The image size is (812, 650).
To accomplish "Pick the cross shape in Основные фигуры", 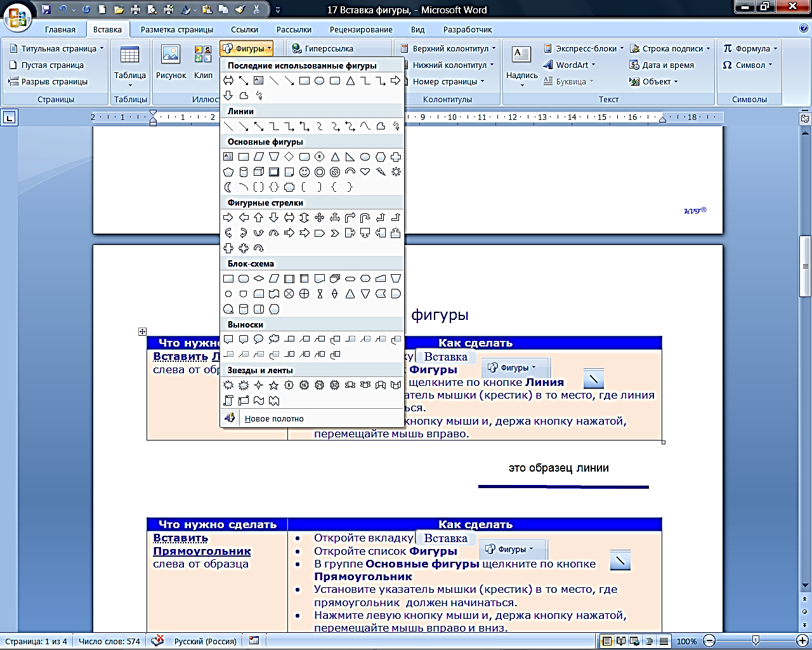I will click(x=396, y=157).
